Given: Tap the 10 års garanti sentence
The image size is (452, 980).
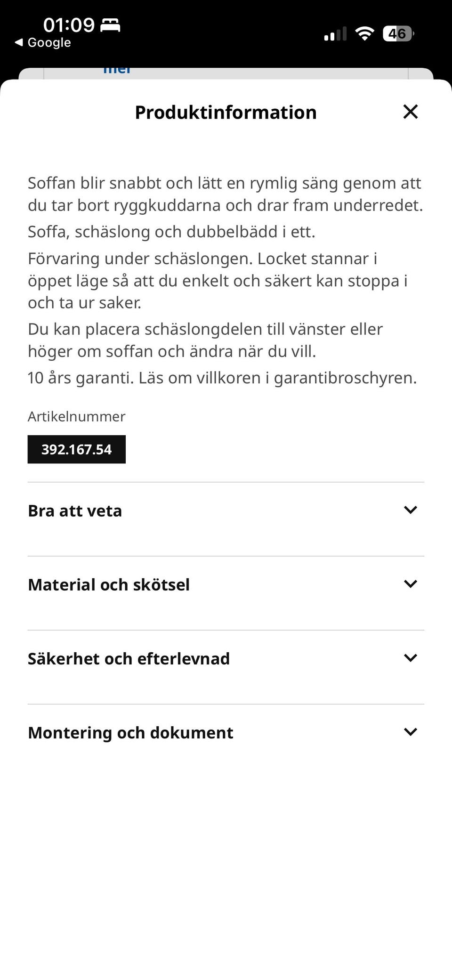Looking at the screenshot, I should 222,378.
